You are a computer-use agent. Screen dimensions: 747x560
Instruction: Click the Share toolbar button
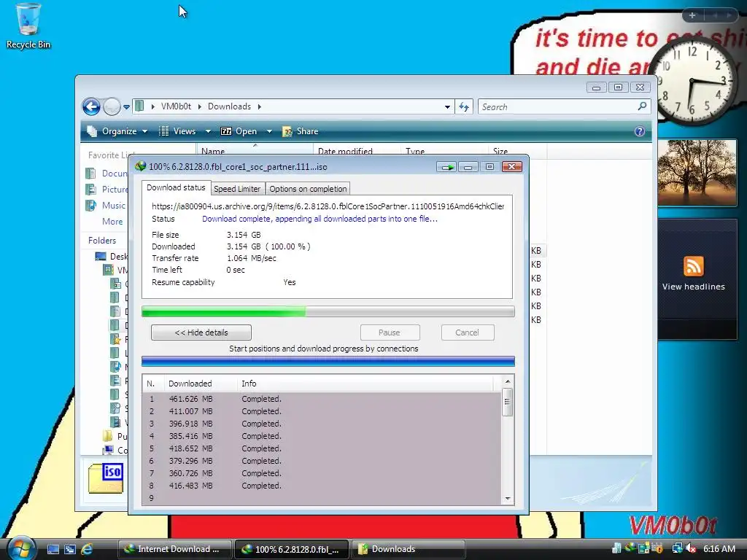(301, 131)
